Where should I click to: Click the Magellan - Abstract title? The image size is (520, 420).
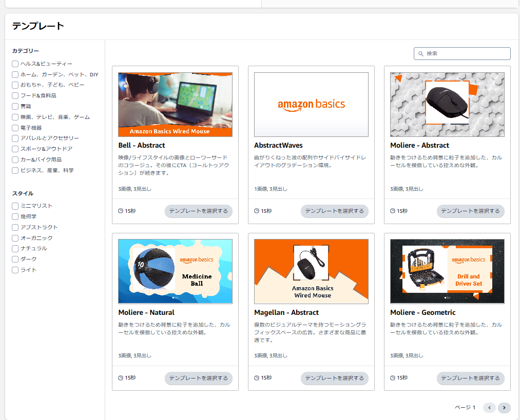[x=286, y=312]
